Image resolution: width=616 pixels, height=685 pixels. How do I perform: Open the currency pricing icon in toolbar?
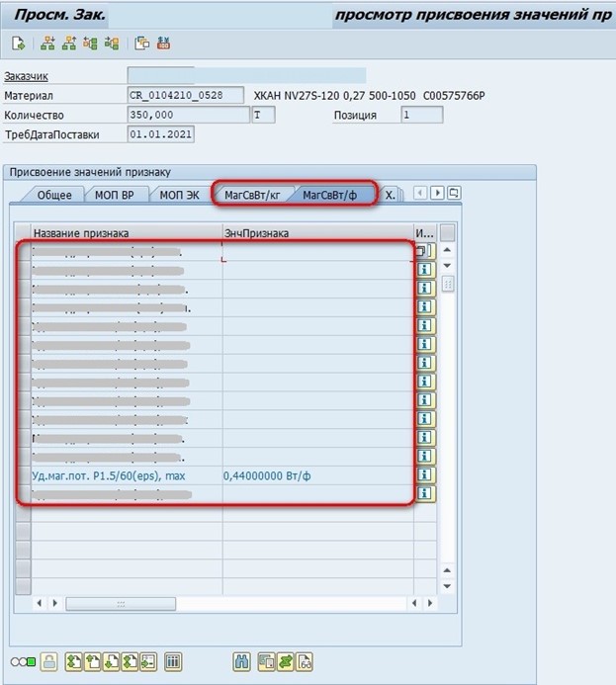coord(163,43)
